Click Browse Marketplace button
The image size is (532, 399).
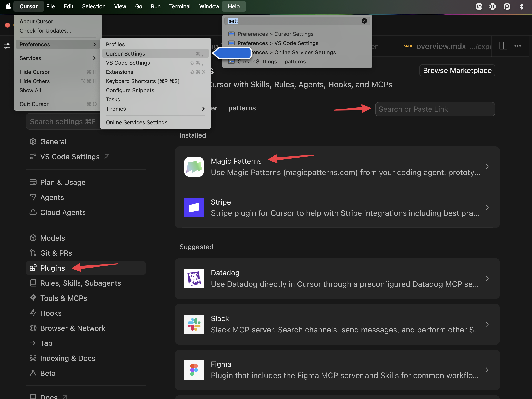tap(457, 70)
